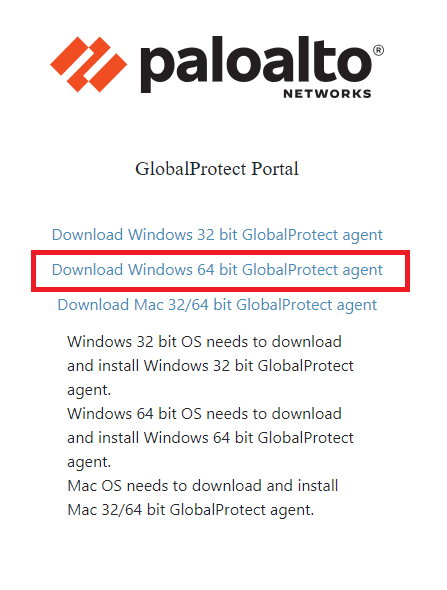Screen dimensions: 447x590
Task: Click the final line 'Mac 32/64 bit GlobalProtect agent.'
Action: point(190,510)
